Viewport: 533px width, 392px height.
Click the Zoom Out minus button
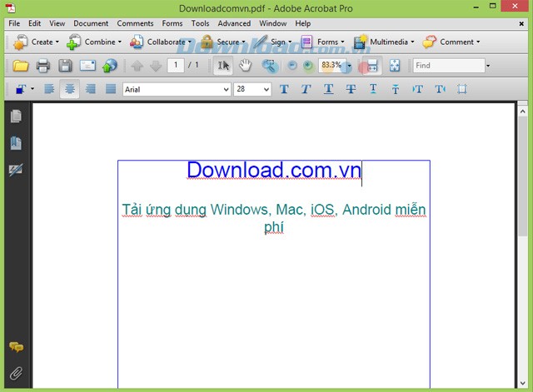tap(292, 66)
